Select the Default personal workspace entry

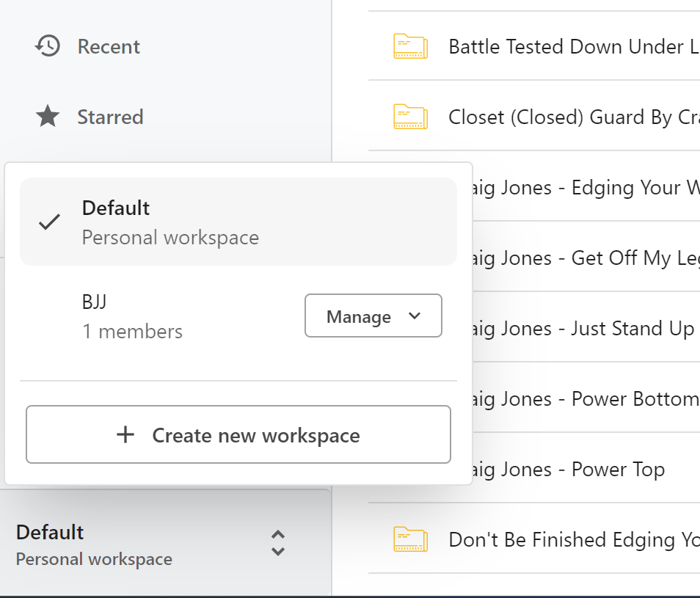tap(238, 222)
